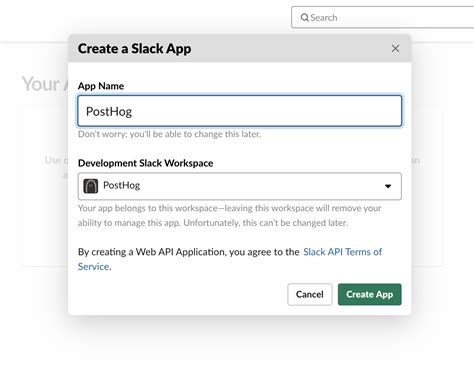
Task: Click the App Name label
Action: [101, 86]
